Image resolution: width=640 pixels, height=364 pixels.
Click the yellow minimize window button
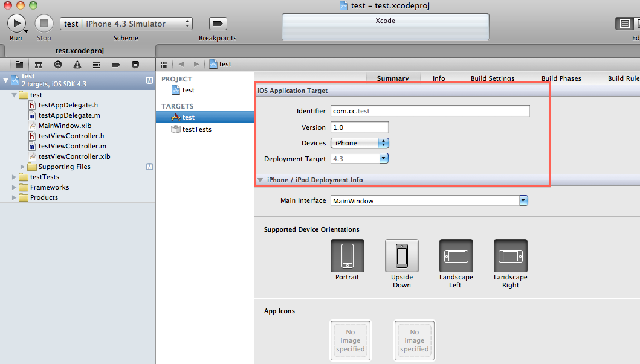pos(21,5)
